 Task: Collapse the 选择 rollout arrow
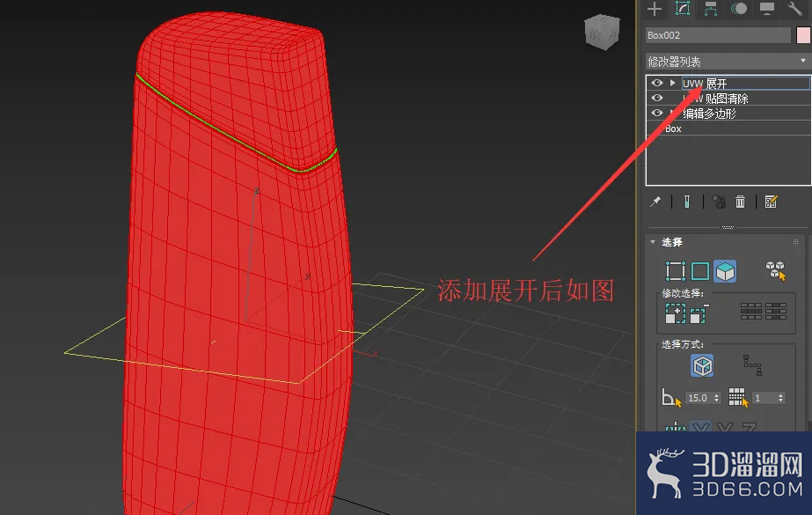pos(653,242)
